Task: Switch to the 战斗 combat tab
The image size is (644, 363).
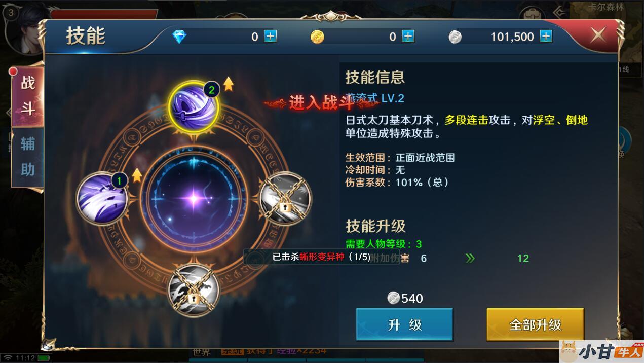Action: coord(27,96)
